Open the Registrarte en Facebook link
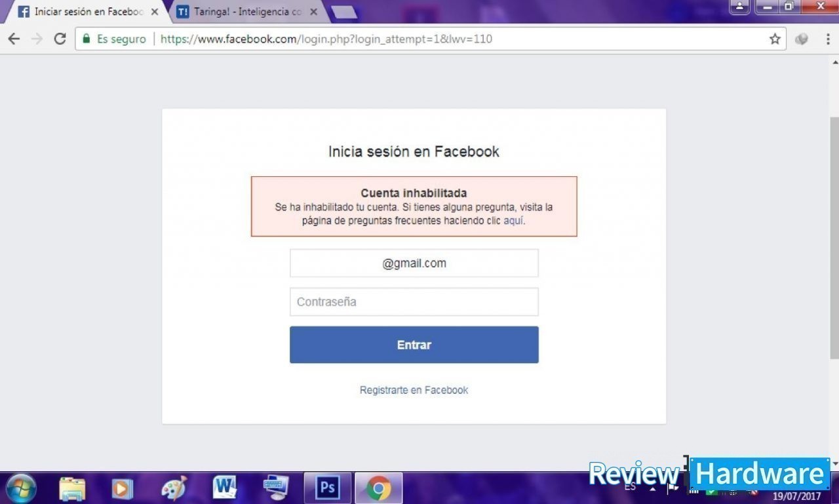 coord(414,390)
